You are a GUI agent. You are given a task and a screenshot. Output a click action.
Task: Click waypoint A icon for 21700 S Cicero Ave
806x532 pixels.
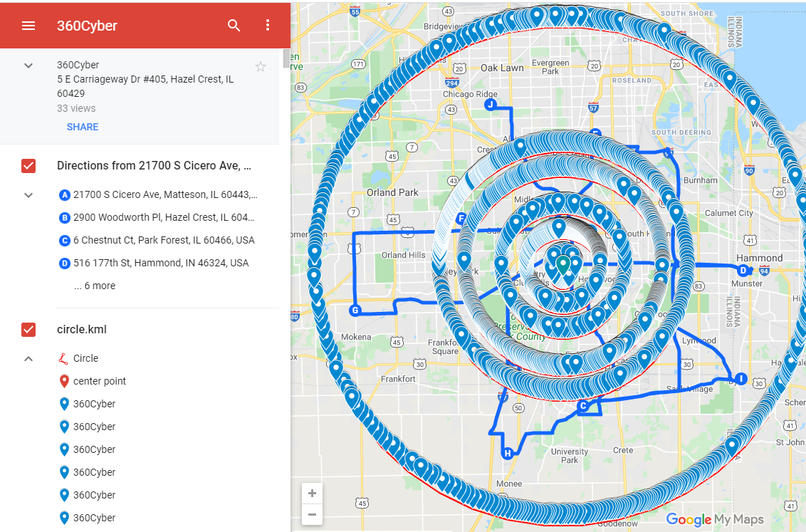[x=65, y=194]
